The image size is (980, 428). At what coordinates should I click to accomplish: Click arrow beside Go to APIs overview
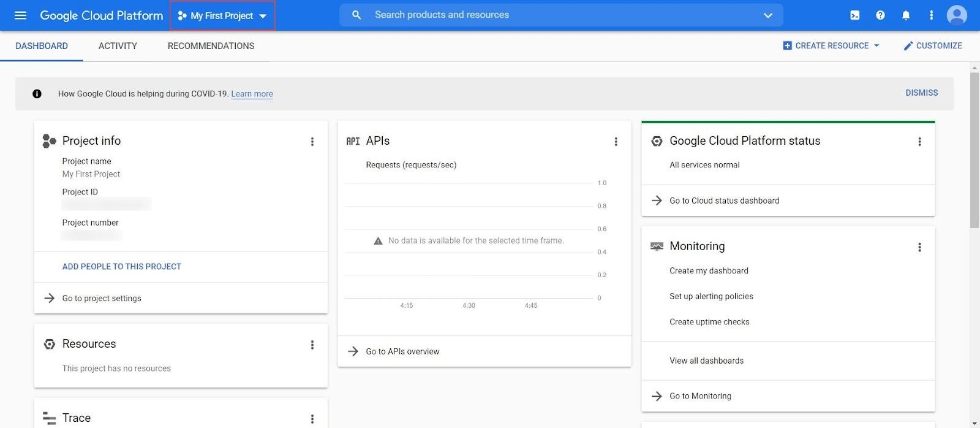[x=353, y=351]
